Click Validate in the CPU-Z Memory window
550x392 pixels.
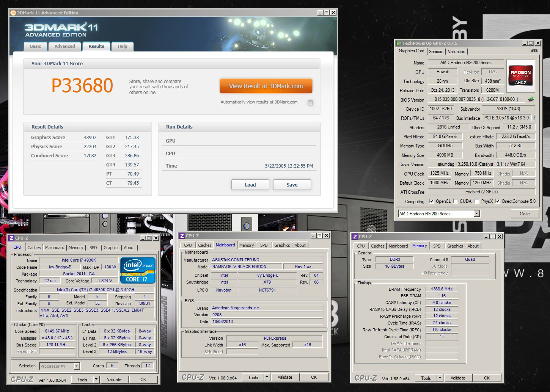point(458,378)
